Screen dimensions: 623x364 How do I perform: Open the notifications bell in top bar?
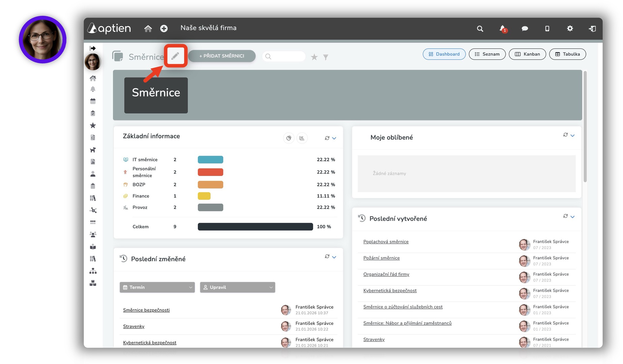502,29
